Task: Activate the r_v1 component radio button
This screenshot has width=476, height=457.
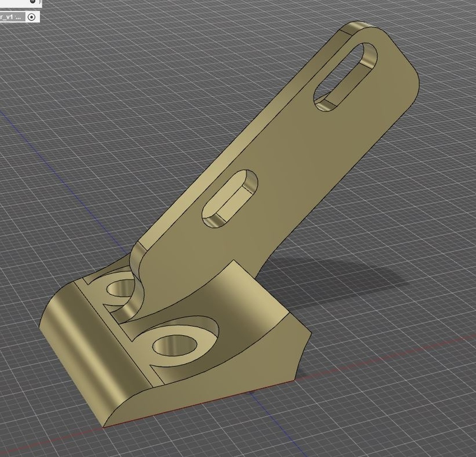Action: pyautogui.click(x=32, y=17)
